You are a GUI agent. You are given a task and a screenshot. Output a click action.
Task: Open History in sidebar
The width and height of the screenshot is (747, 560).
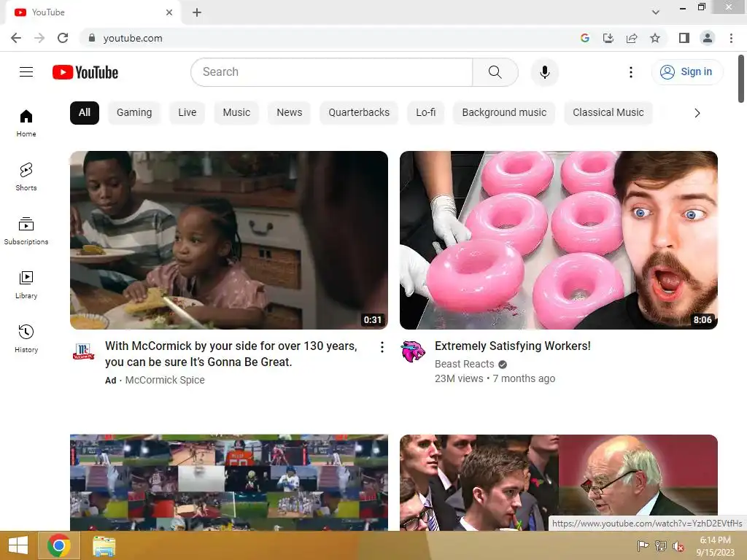coord(26,338)
